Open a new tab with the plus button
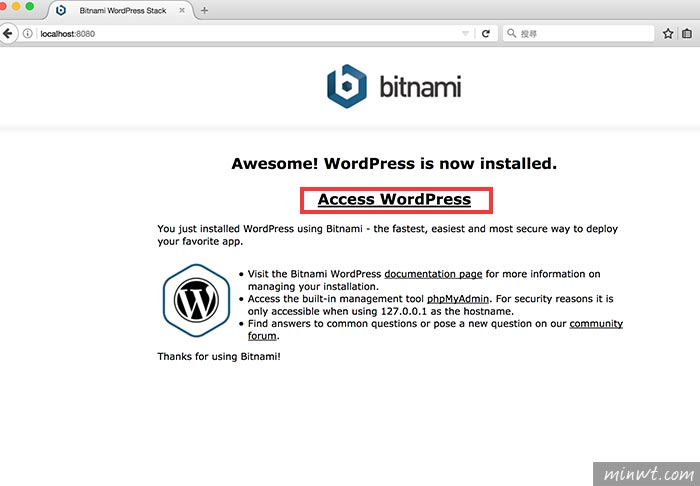700x486 pixels. [x=204, y=10]
